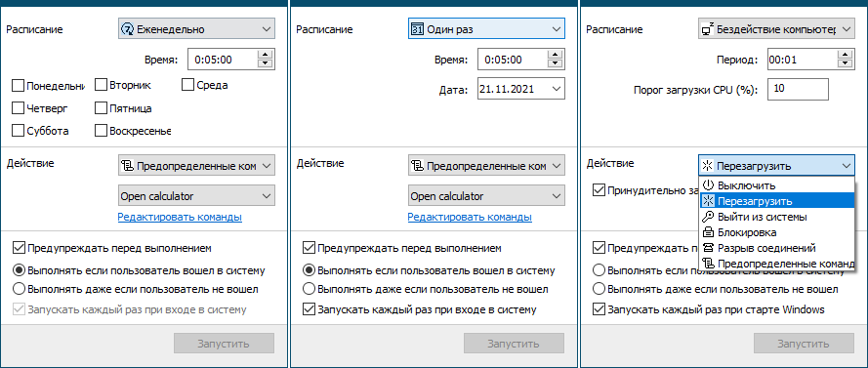Open the action dropdown in the weekly panel
868x368 pixels.
196,165
